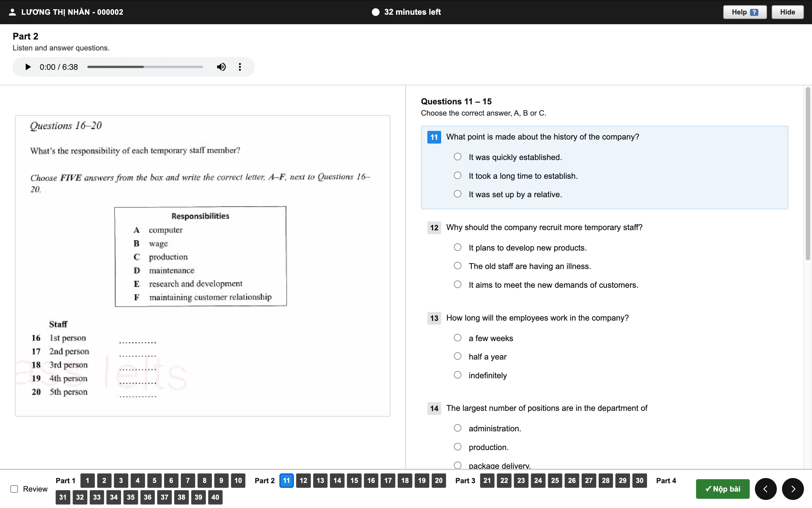This screenshot has width=812, height=508.
Task: Open the Help button
Action: click(745, 12)
